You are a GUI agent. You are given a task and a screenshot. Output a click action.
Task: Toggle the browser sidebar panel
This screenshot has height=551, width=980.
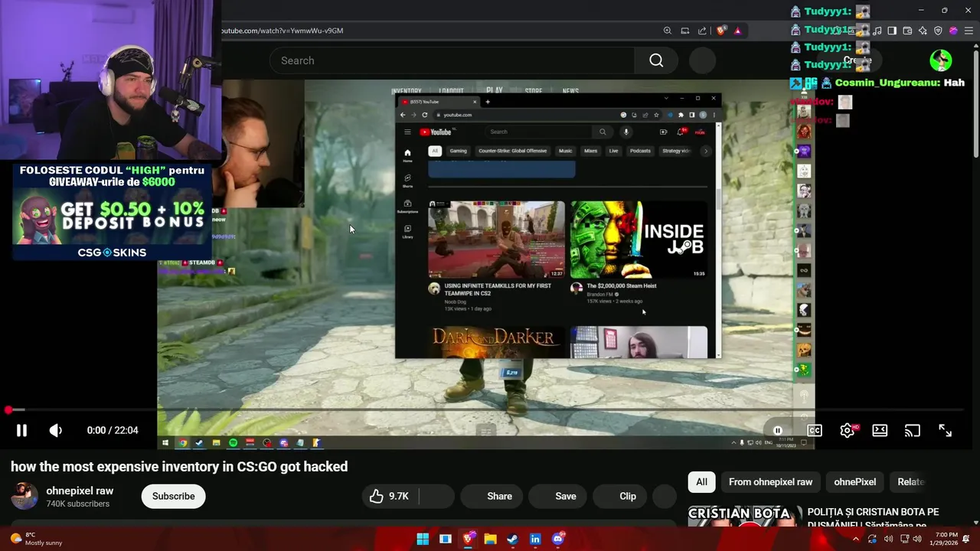click(x=892, y=31)
